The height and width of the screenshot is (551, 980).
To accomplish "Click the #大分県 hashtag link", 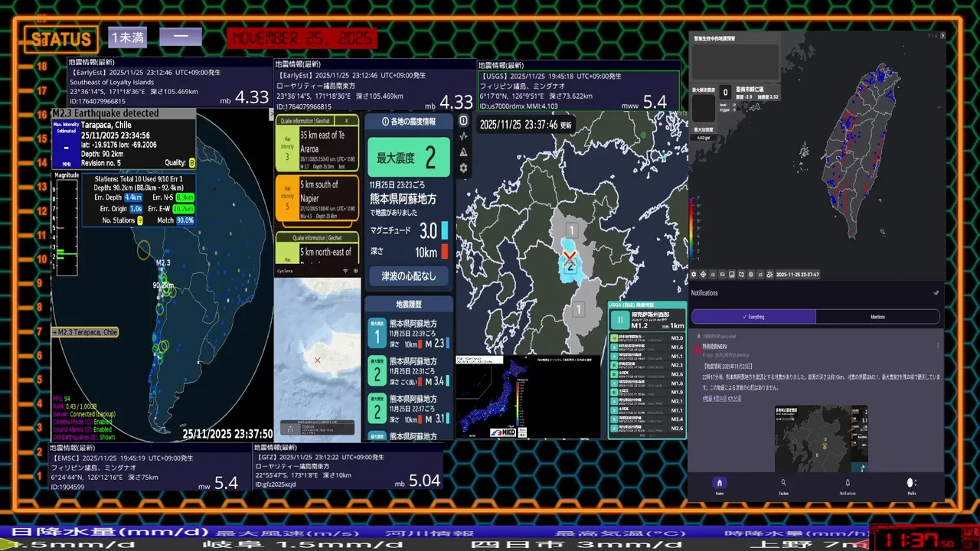I will point(734,399).
